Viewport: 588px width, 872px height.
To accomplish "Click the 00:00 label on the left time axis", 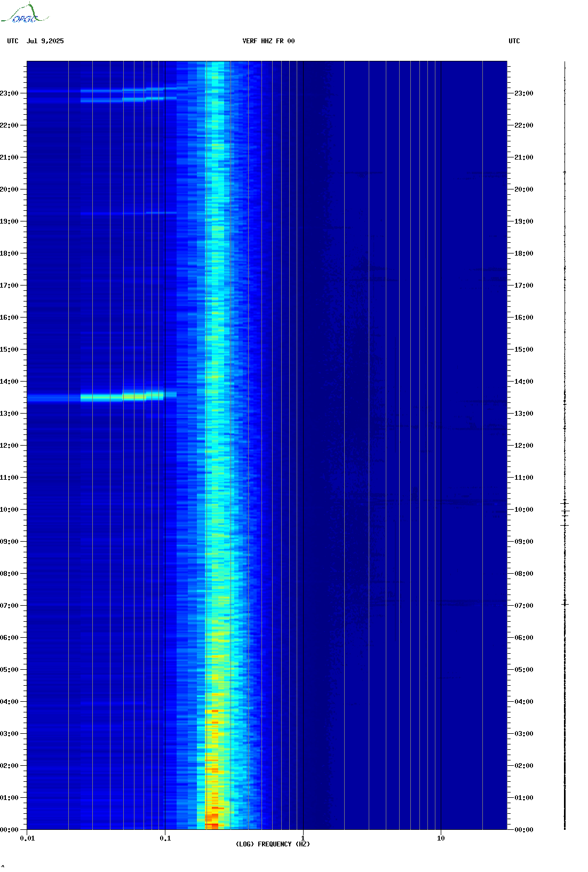I will tap(9, 830).
